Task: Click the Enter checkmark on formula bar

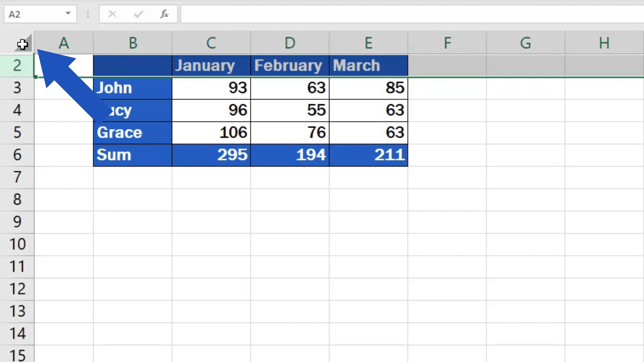Action: [x=138, y=14]
